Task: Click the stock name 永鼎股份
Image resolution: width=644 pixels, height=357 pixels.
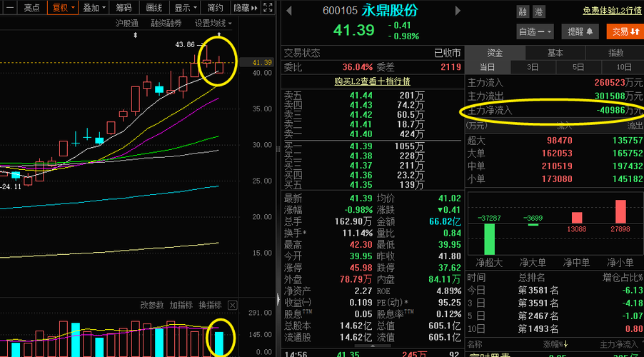Action: click(390, 10)
